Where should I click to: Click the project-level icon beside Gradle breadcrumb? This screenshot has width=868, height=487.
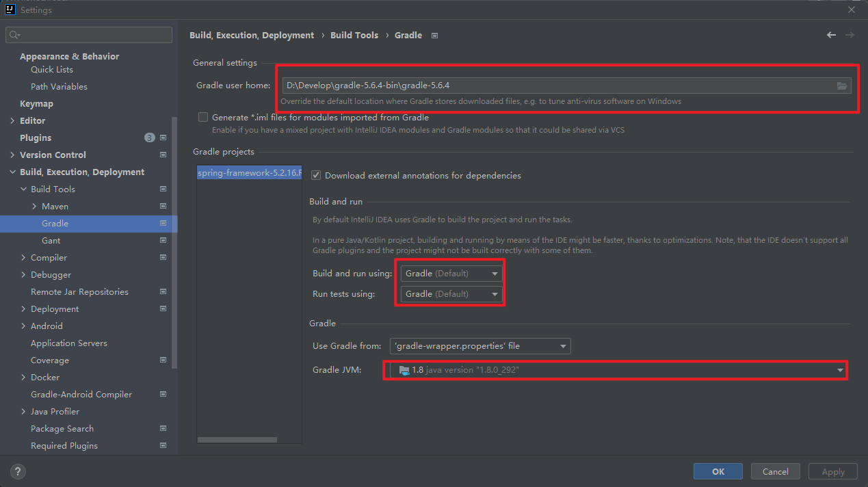tap(435, 36)
